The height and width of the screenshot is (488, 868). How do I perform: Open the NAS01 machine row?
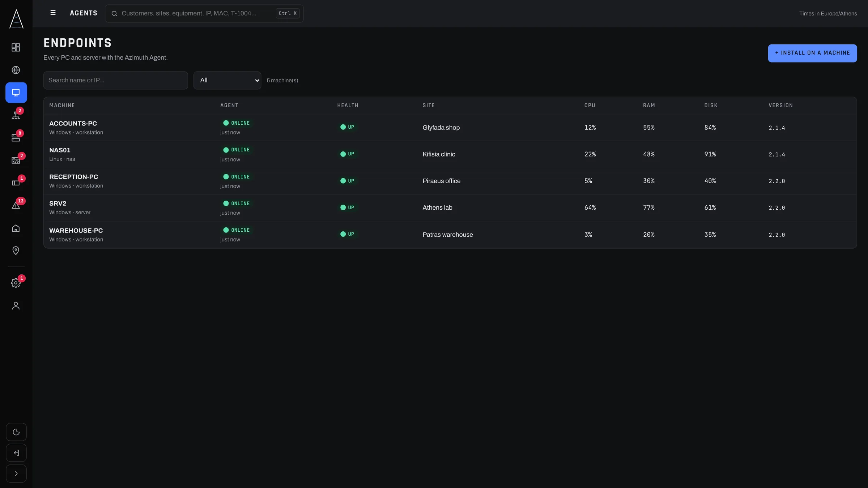click(450, 154)
